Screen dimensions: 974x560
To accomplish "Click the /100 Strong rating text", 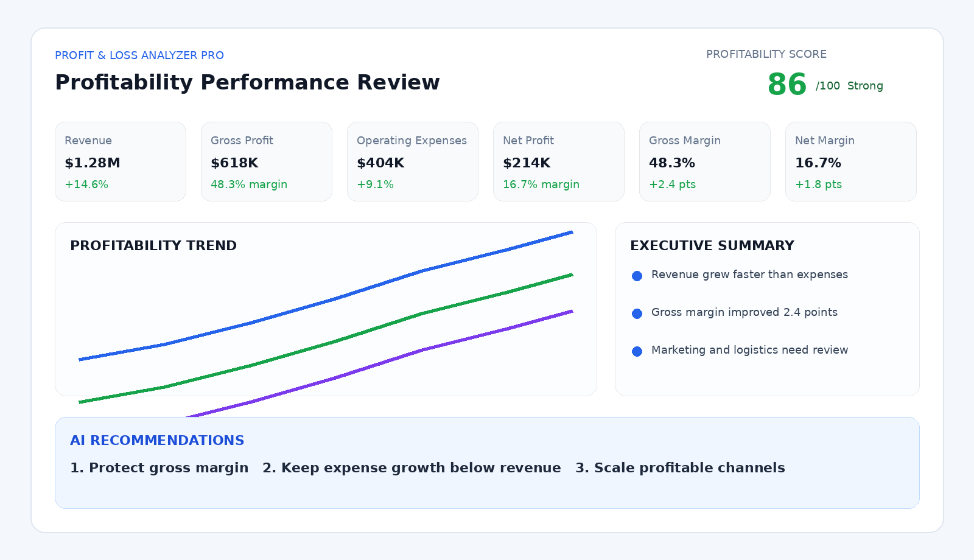I will tap(849, 86).
